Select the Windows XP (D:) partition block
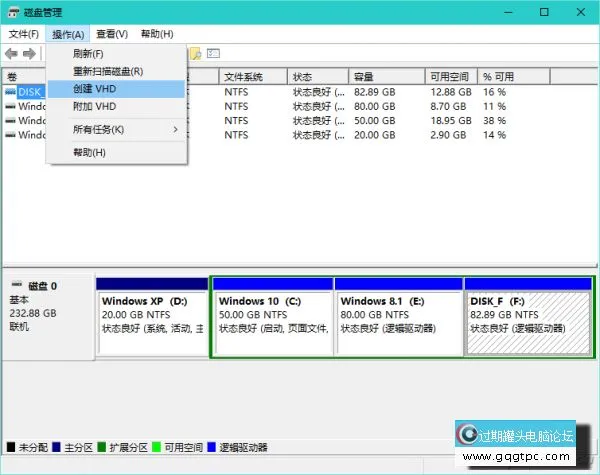Viewport: 600px width, 475px height. [x=152, y=317]
